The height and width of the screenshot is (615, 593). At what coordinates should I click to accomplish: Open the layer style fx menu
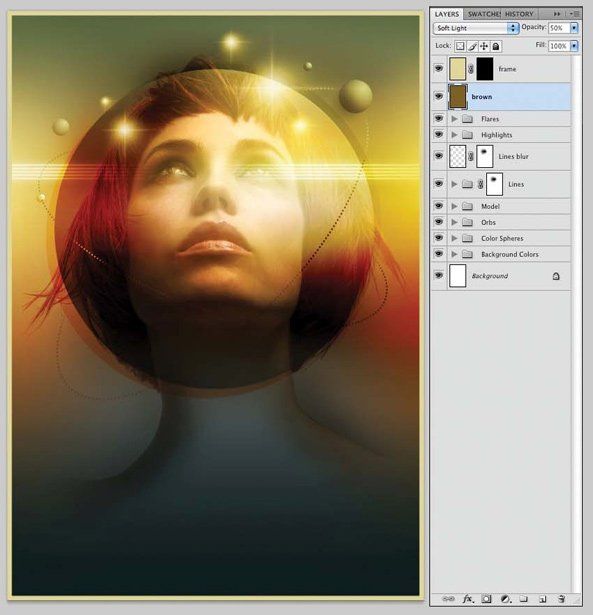[x=467, y=599]
